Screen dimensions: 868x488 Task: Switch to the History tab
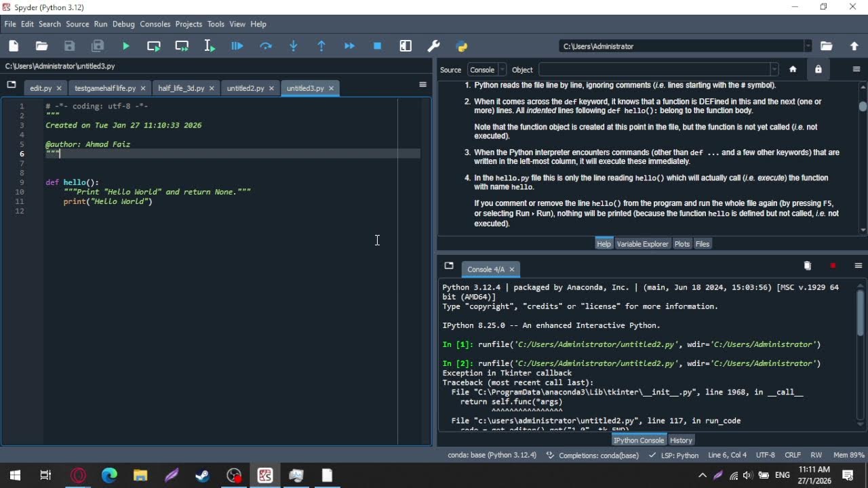[681, 440]
